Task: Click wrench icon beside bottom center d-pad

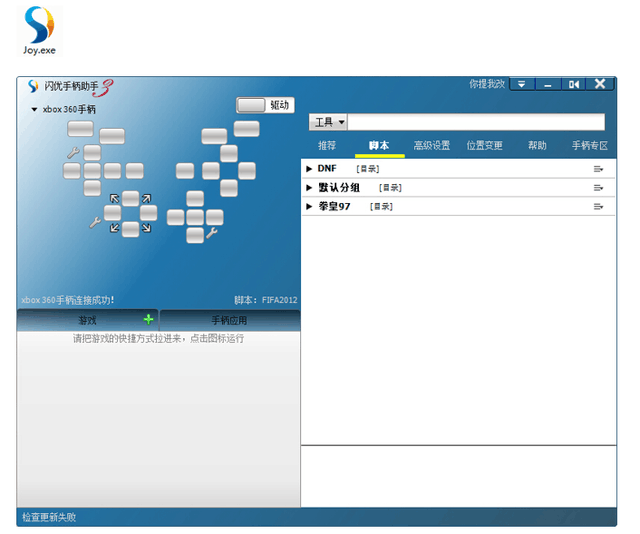Action: tap(212, 233)
